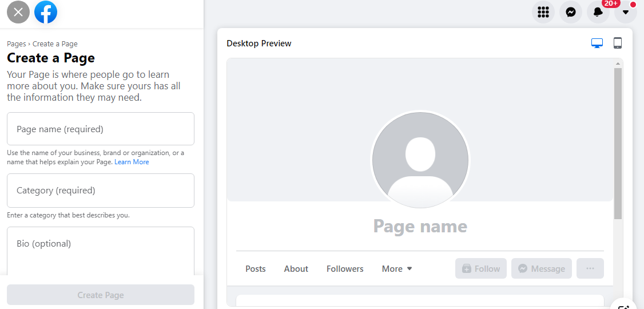Screen dimensions: 644x309
Task: Click the Page name preview heading
Action: [x=420, y=226]
